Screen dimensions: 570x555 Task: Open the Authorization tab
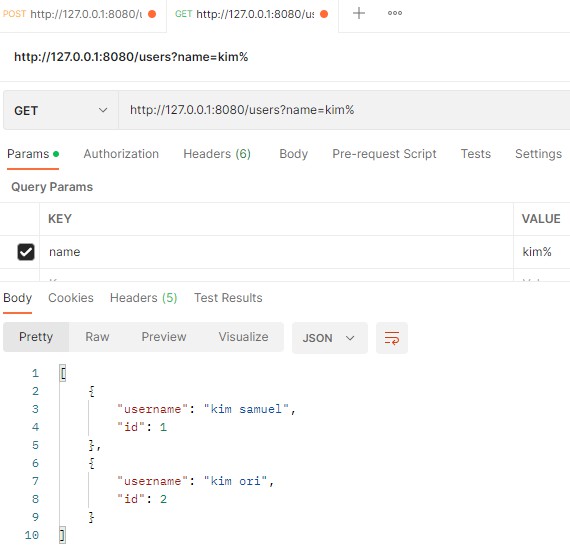click(121, 154)
